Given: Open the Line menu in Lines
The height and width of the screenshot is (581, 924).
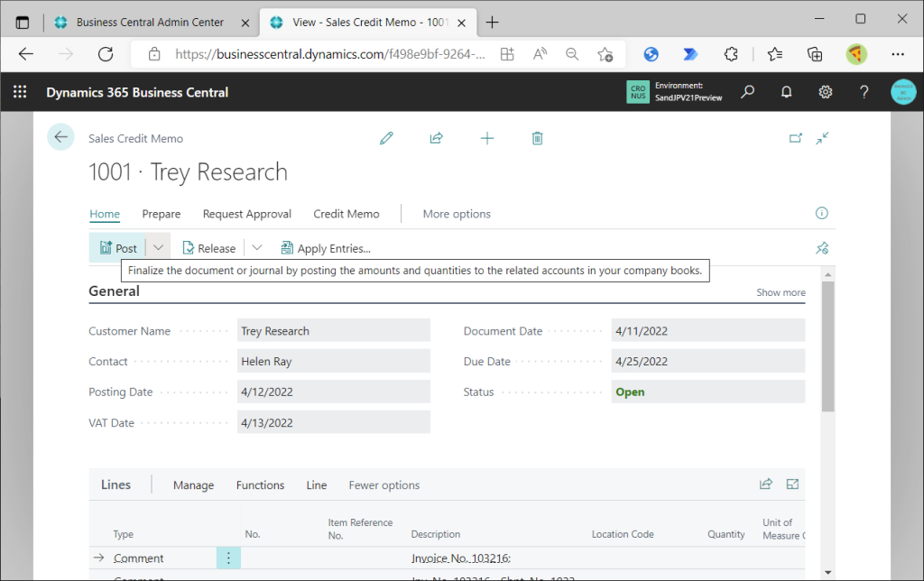Looking at the screenshot, I should tap(317, 485).
